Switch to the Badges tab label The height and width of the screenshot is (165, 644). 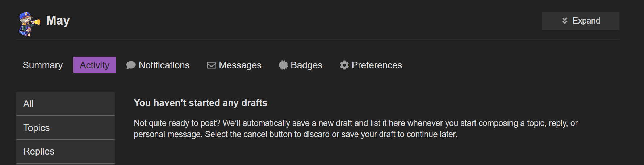pyautogui.click(x=306, y=65)
